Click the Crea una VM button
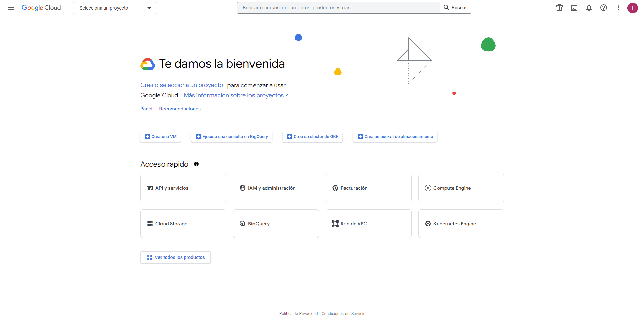 160,137
